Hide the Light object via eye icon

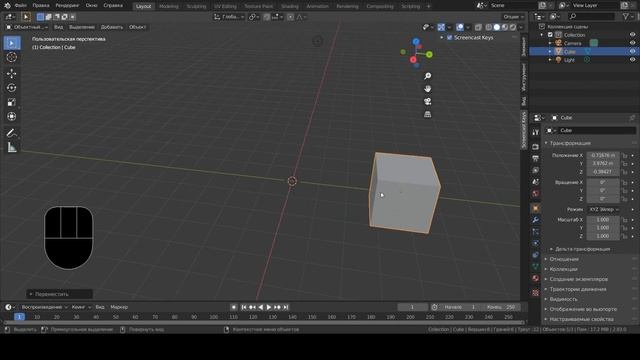click(x=632, y=60)
